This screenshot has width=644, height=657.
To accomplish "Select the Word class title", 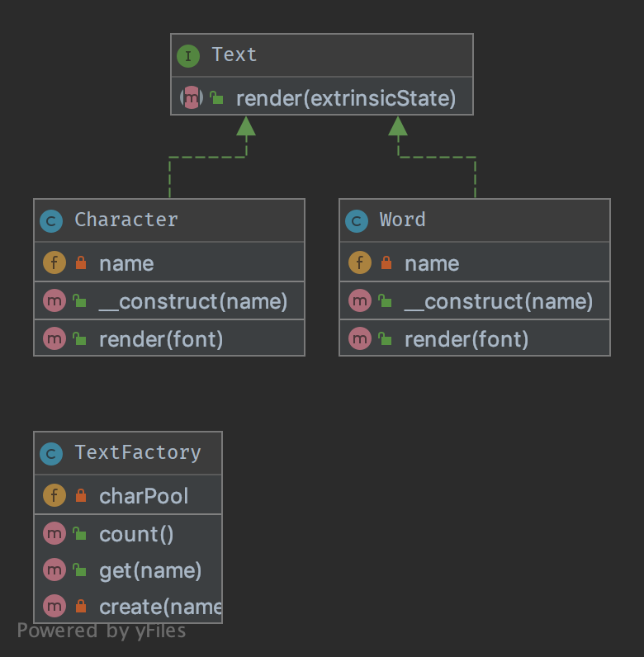I will [x=403, y=220].
